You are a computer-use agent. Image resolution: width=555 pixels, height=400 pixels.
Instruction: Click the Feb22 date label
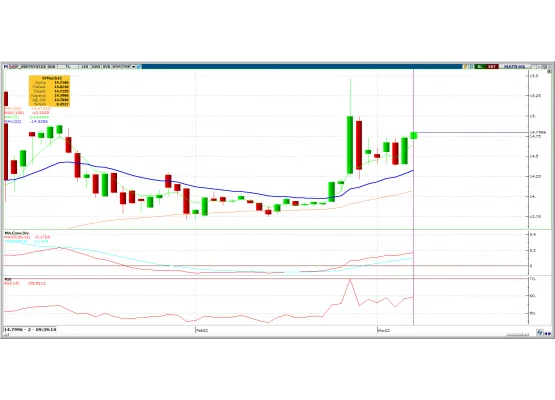[202, 330]
